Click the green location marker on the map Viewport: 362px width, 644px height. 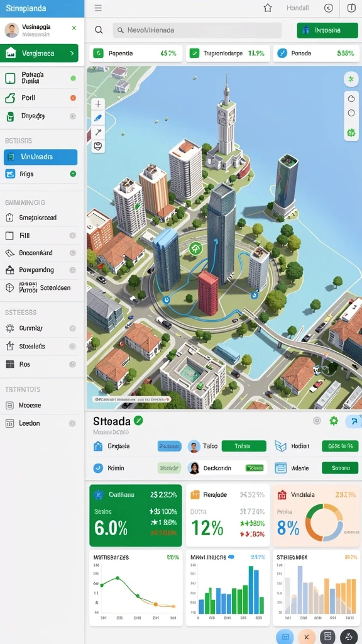coord(196,248)
